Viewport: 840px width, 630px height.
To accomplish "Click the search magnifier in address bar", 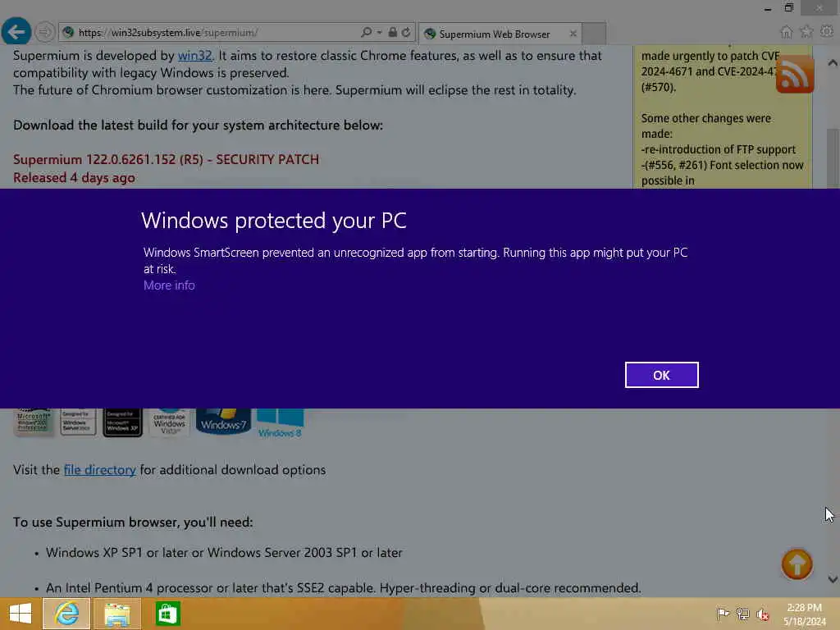I will [367, 32].
